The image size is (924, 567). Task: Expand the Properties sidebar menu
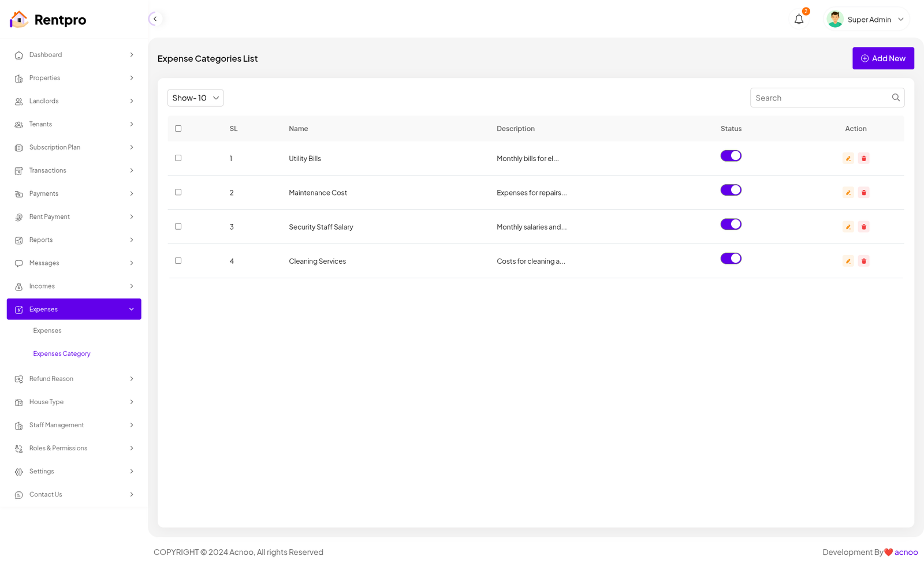74,78
